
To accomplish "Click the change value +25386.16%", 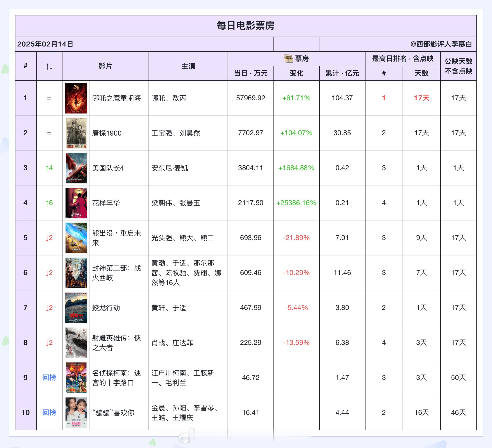I will 296,203.
